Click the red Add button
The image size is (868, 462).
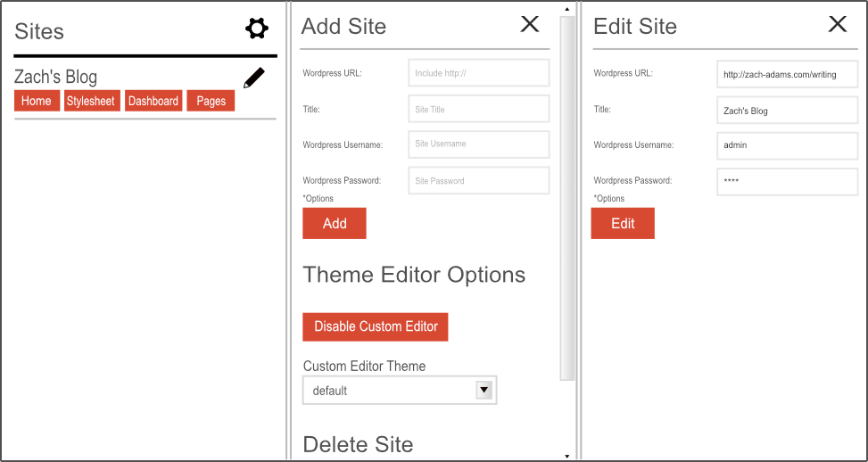pos(335,223)
